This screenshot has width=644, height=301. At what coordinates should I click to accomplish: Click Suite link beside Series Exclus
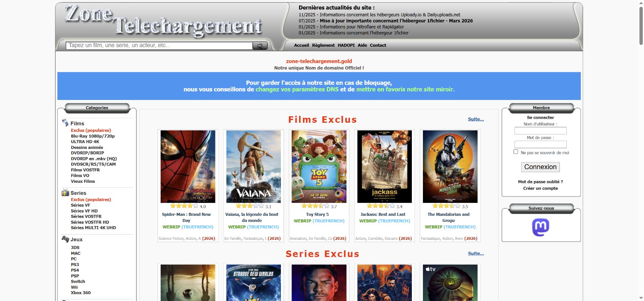(476, 253)
